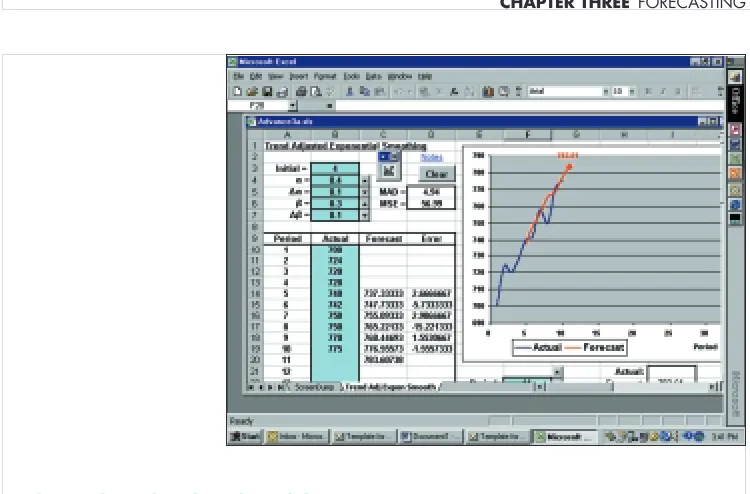
Task: Click the Print Preview icon
Action: 316,91
